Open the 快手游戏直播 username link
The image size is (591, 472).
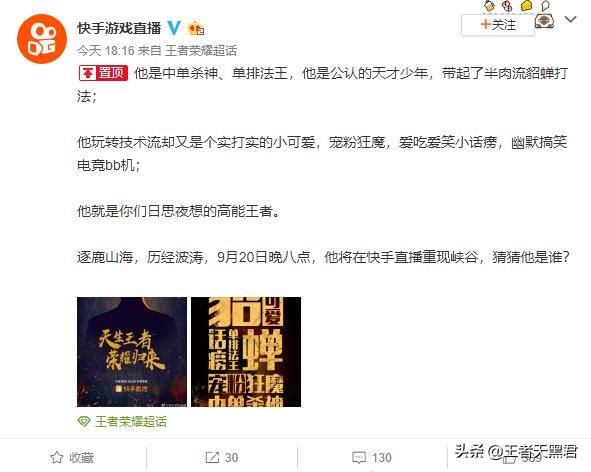pos(119,28)
